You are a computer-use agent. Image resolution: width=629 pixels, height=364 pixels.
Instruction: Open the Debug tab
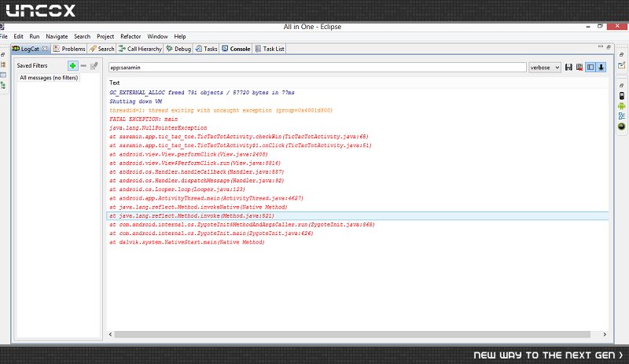pyautogui.click(x=178, y=49)
